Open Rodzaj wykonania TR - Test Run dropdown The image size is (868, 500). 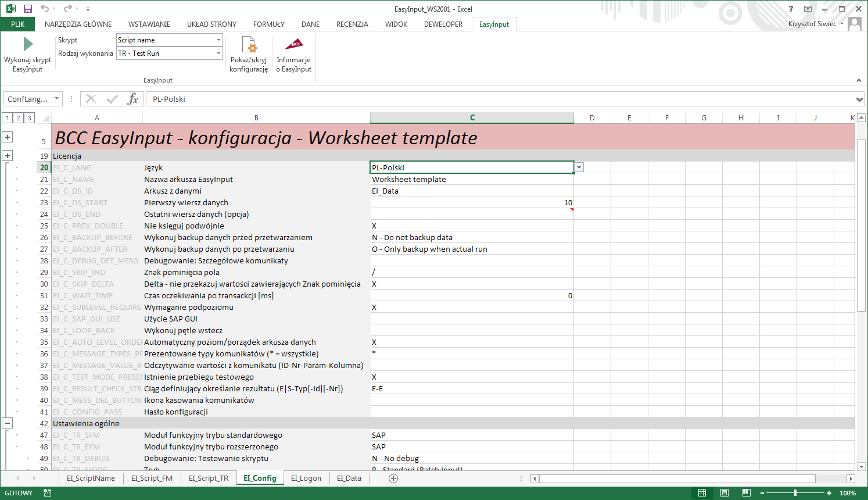[x=219, y=53]
